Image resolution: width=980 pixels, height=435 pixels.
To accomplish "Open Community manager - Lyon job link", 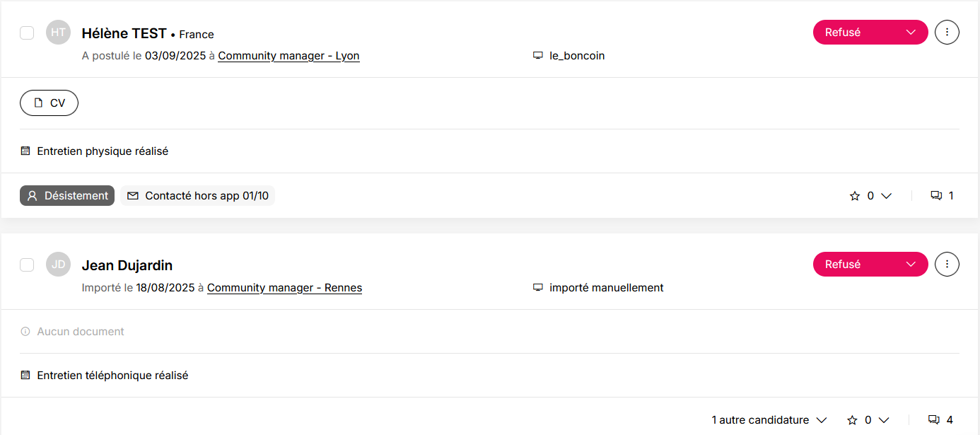I will (288, 56).
